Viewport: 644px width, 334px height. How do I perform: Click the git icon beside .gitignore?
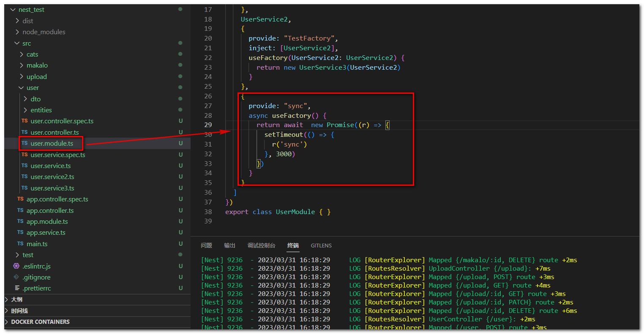(x=16, y=277)
